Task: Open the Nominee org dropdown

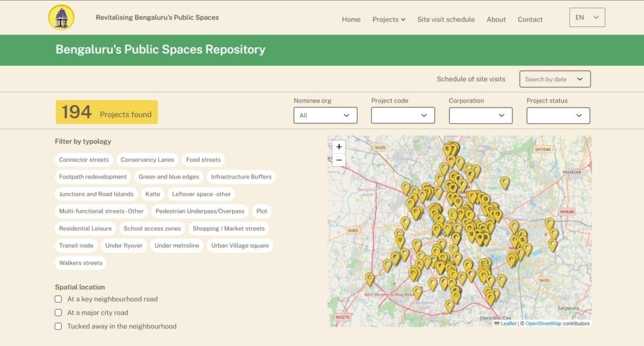Action: point(325,116)
